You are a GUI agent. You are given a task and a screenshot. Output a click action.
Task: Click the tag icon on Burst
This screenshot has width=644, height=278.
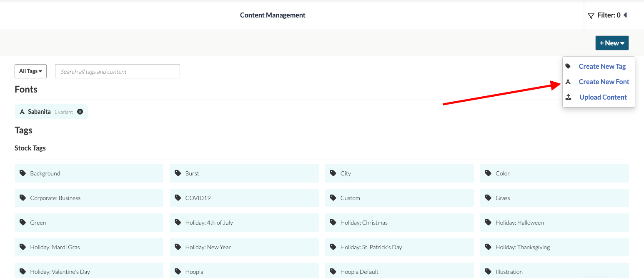(x=178, y=173)
